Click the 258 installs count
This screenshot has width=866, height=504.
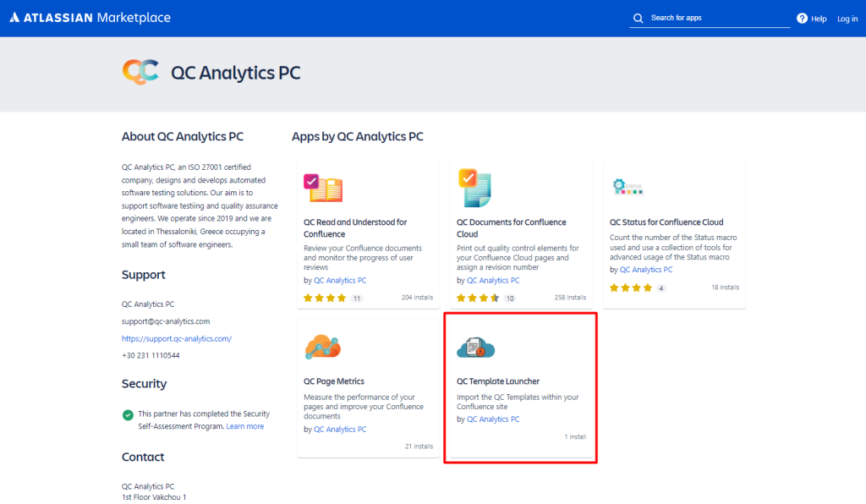tap(570, 297)
